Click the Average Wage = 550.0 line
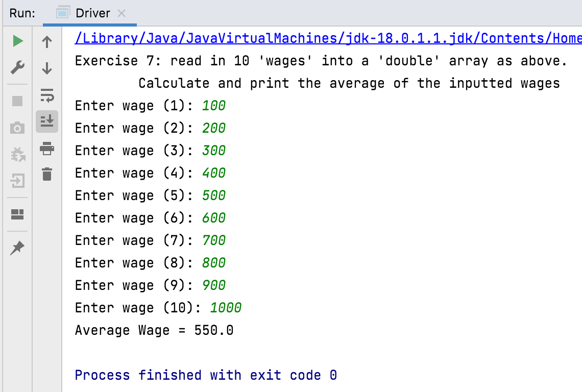 (154, 330)
